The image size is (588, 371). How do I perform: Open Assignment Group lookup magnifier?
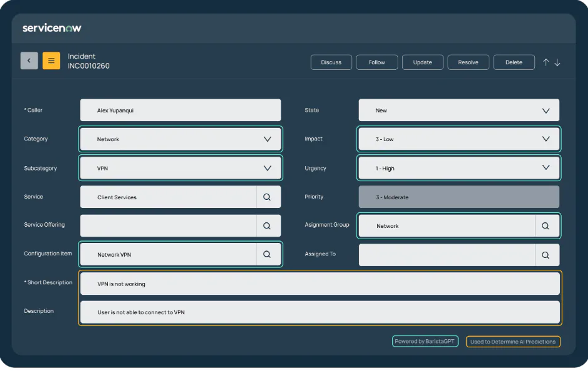pyautogui.click(x=546, y=226)
